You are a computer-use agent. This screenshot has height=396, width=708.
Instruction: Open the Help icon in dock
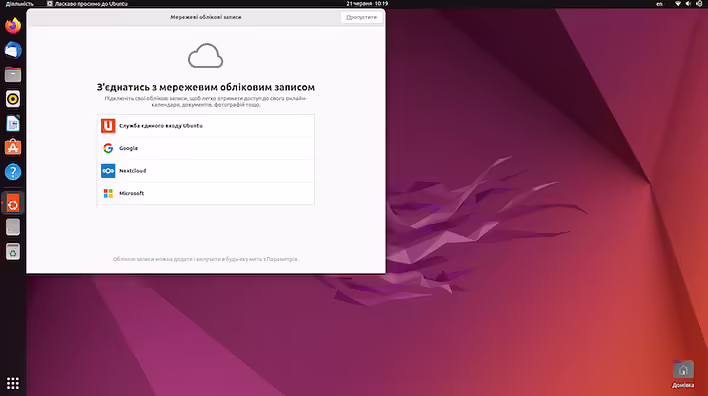point(13,172)
